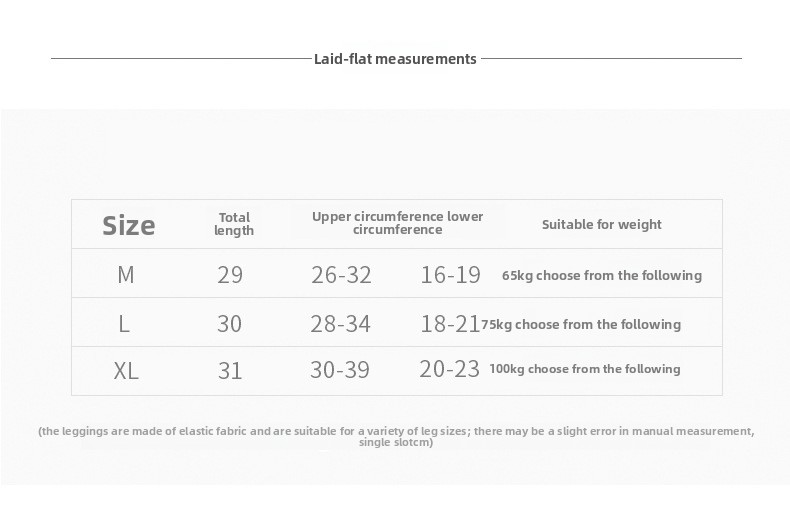Click Upper circumference lower circumference header
This screenshot has height=521, width=790.
click(397, 223)
